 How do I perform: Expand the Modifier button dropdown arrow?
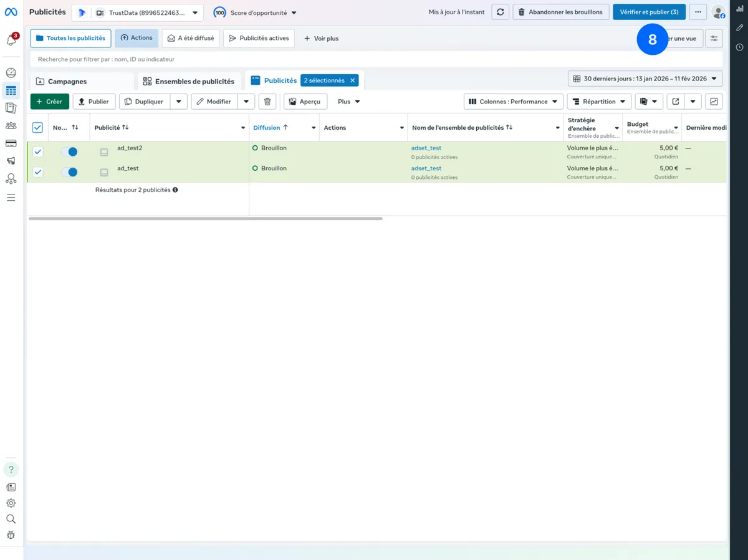tap(247, 101)
